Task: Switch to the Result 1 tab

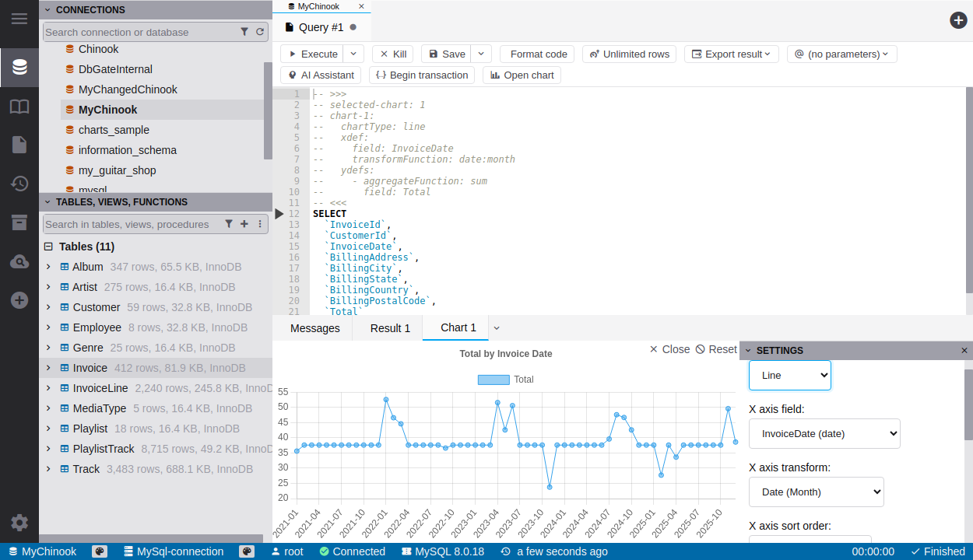Action: tap(390, 328)
